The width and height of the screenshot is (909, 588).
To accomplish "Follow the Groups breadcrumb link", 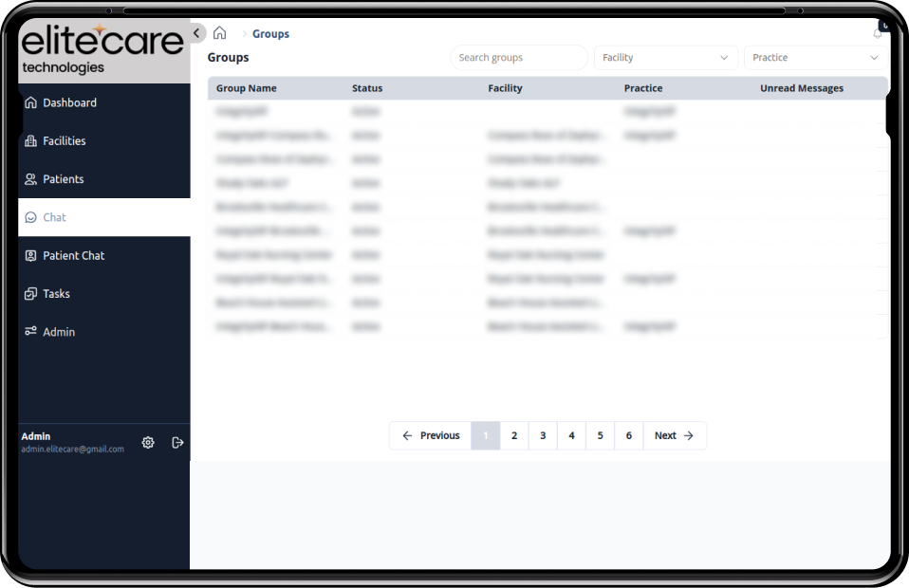I will pos(270,33).
